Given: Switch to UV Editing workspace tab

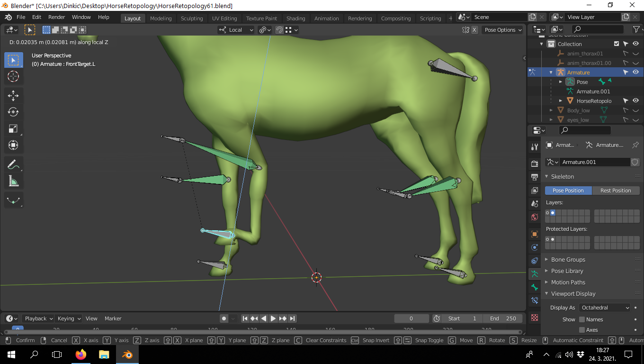Looking at the screenshot, I should coord(224,18).
